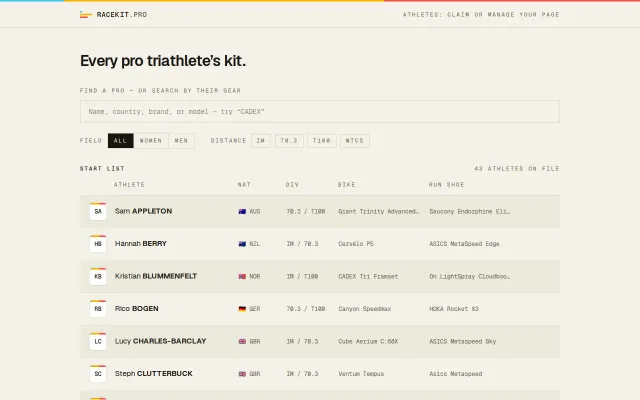
Task: Open the Athletes claim or manage page link
Action: pos(481,15)
